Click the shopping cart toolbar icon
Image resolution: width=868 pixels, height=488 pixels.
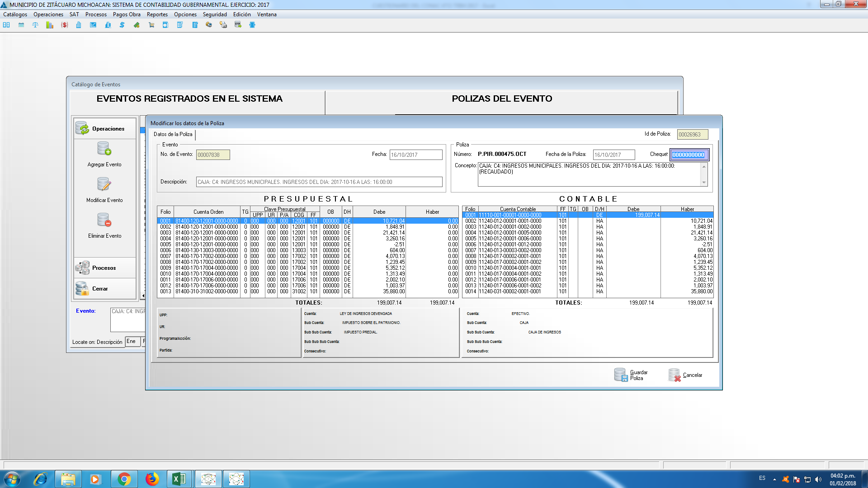click(151, 25)
